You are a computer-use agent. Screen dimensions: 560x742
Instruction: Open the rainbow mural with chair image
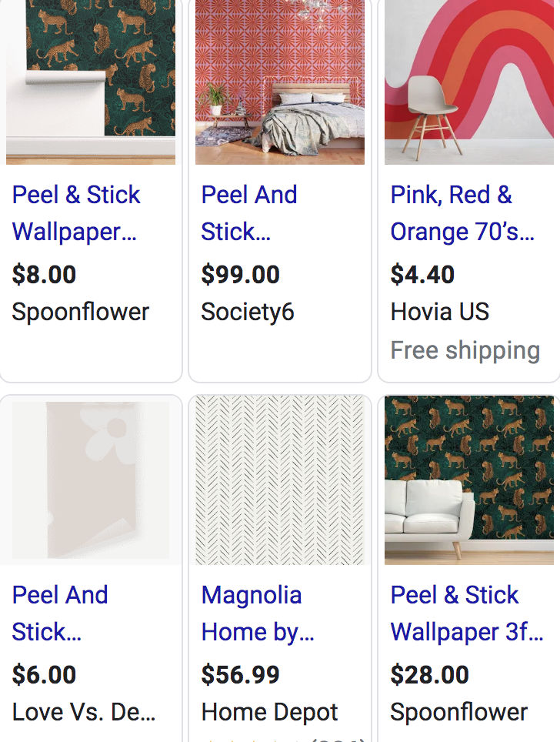click(x=469, y=82)
